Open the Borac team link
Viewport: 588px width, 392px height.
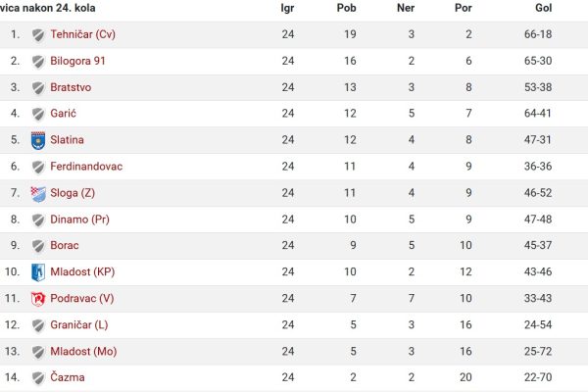65,245
